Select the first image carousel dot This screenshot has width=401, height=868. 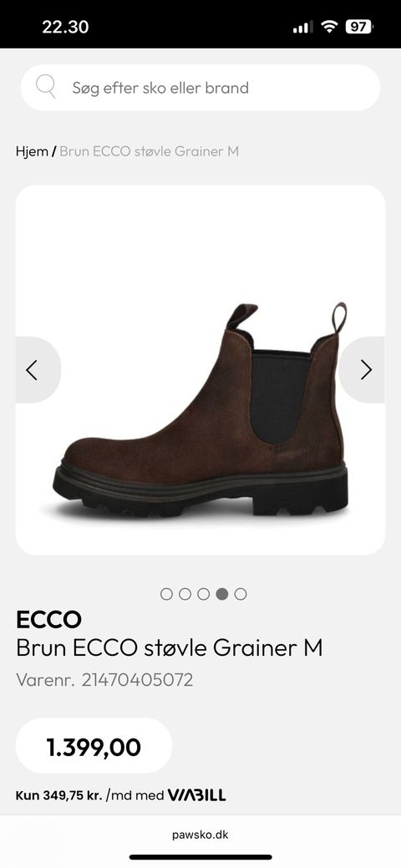pos(166,594)
